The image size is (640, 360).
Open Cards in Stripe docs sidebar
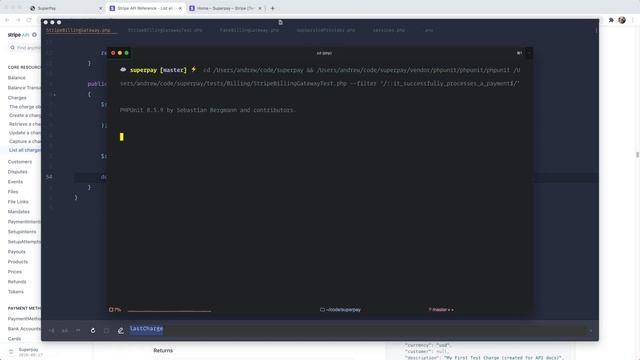coord(15,339)
